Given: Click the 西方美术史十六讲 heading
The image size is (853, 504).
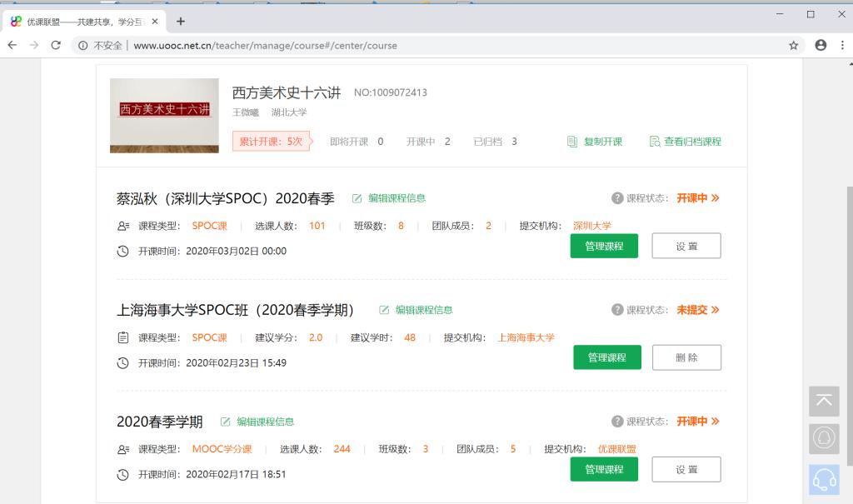Looking at the screenshot, I should [x=287, y=93].
